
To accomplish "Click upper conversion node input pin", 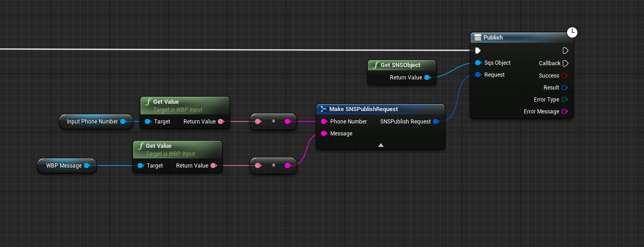I will click(x=258, y=122).
